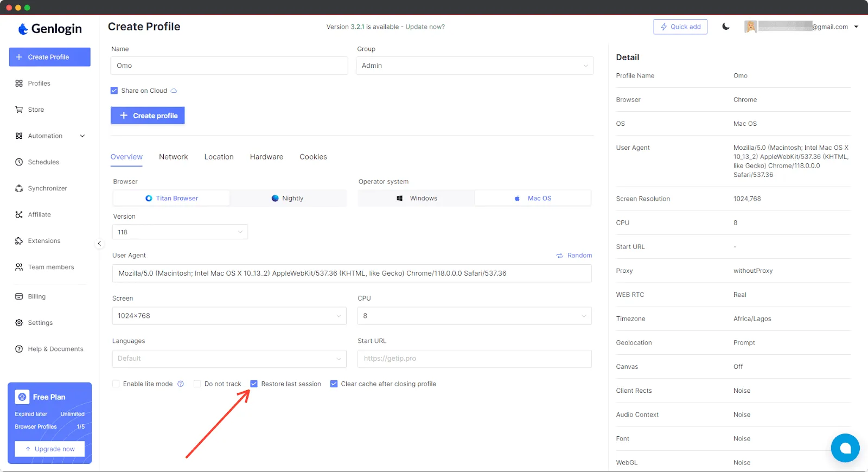Click the Name input field
This screenshot has height=472, width=868.
click(x=229, y=66)
